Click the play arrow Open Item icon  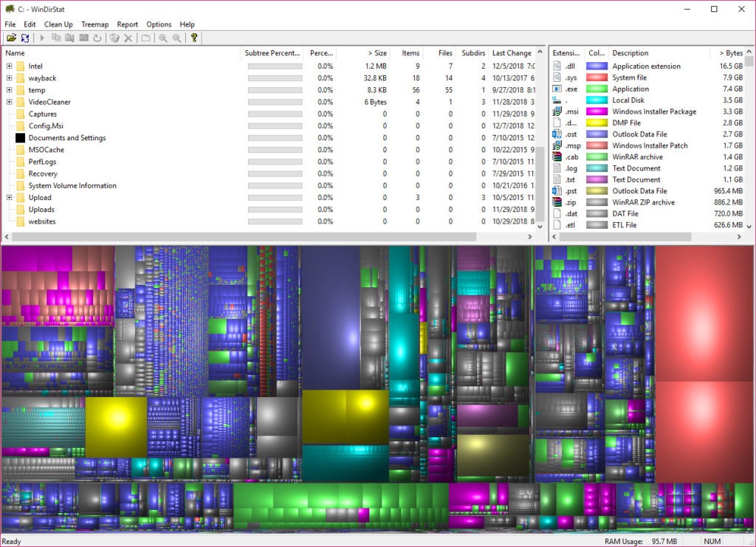(42, 38)
